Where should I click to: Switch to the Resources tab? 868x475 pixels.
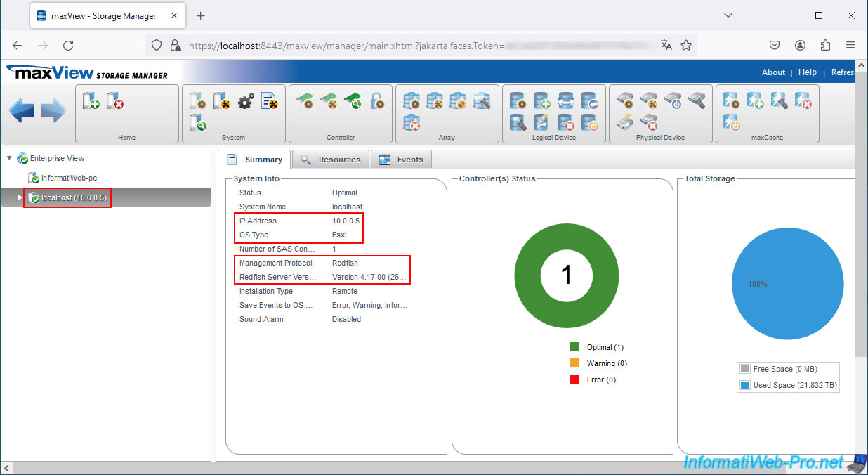point(331,160)
